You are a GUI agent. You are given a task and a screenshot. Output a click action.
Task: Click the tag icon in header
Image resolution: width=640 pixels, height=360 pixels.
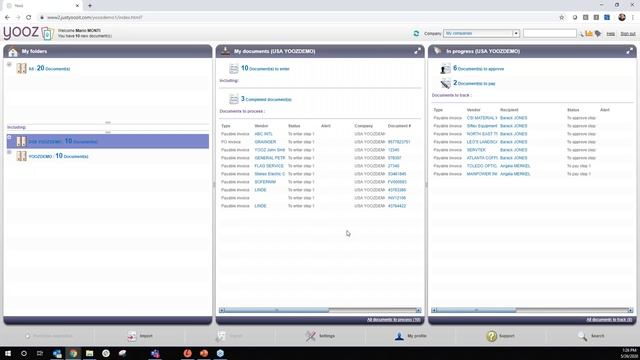click(x=598, y=33)
